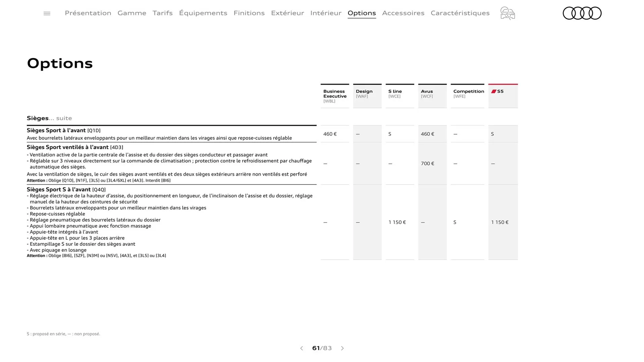Open the Intérieur tab
The image size is (644, 362).
(326, 13)
